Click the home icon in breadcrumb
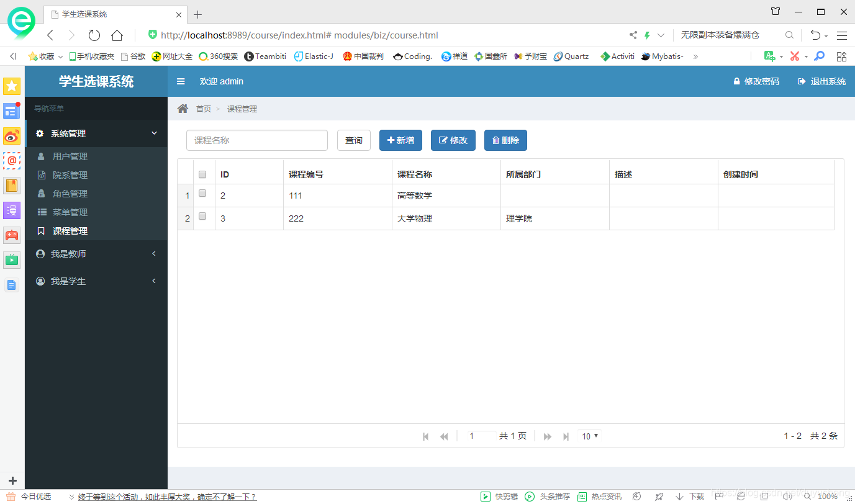Screen dimensions: 855x504 pos(183,109)
